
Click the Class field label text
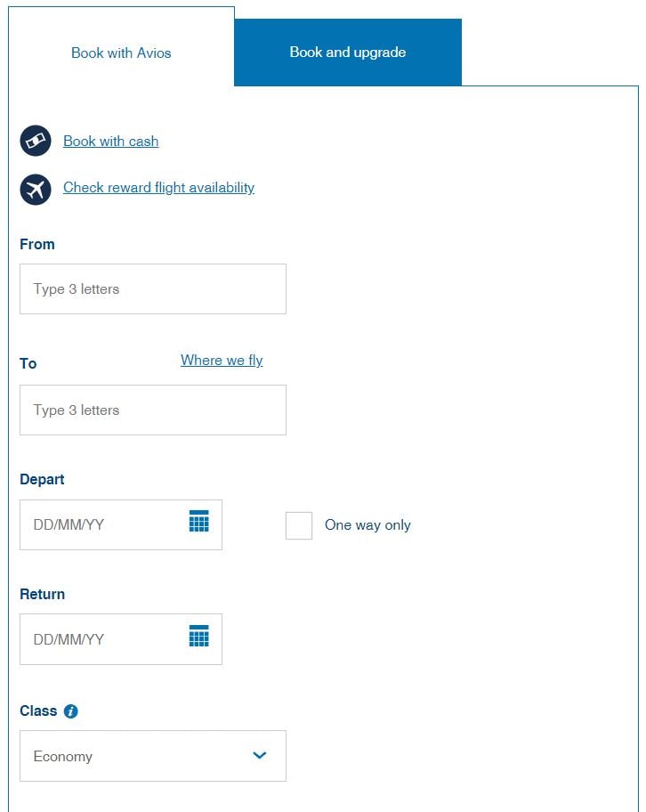[38, 711]
